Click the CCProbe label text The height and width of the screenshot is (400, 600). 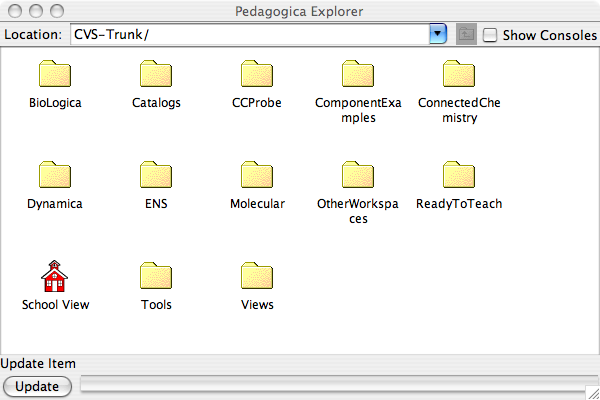[x=257, y=103]
